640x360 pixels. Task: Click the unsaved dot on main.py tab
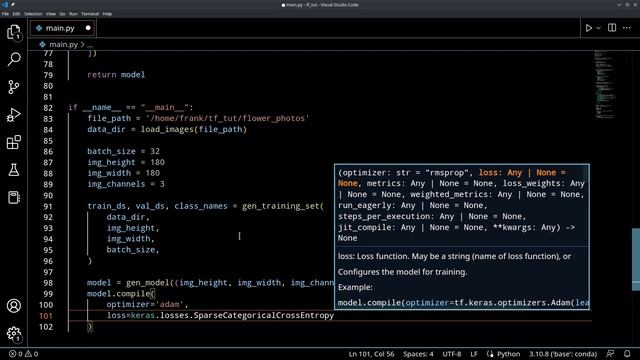pyautogui.click(x=88, y=28)
